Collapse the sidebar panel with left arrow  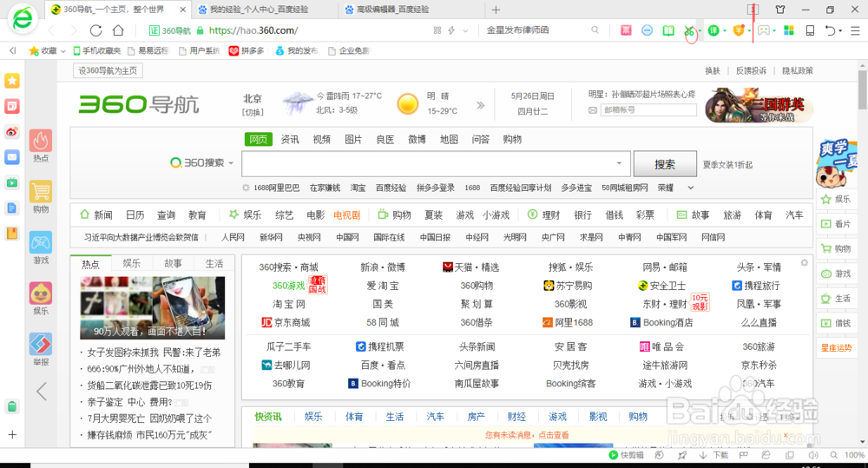42,392
